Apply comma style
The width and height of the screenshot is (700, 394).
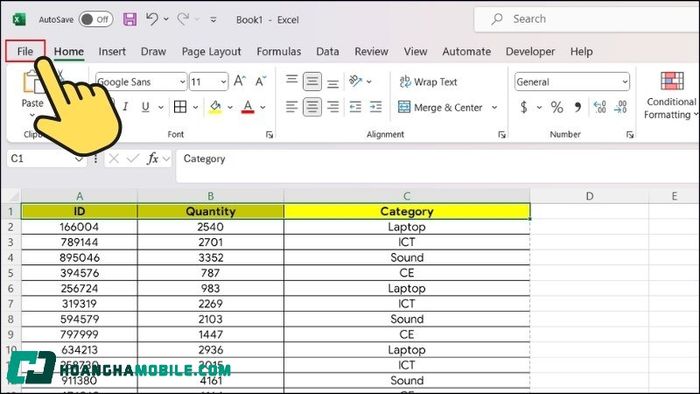578,107
